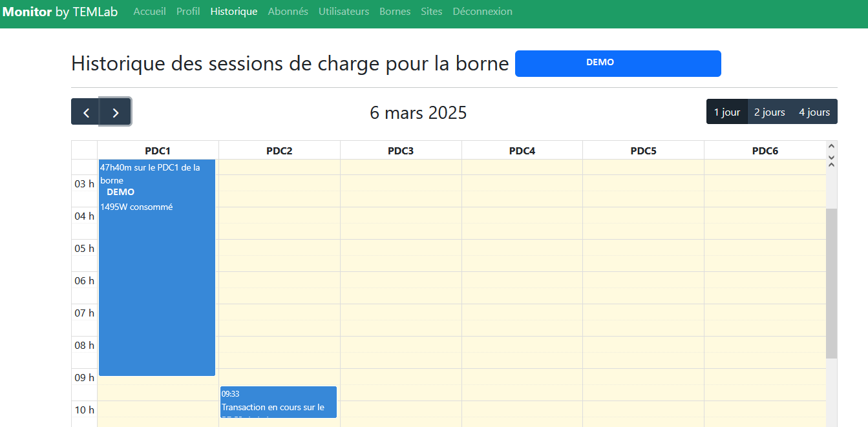
Task: Navigate to the Accueil page
Action: [149, 11]
